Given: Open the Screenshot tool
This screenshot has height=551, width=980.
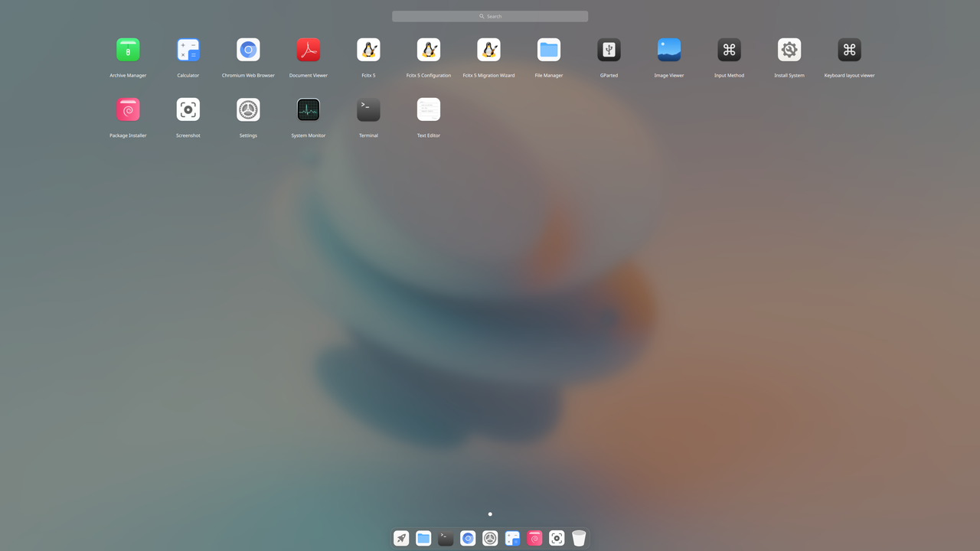Looking at the screenshot, I should tap(188, 109).
